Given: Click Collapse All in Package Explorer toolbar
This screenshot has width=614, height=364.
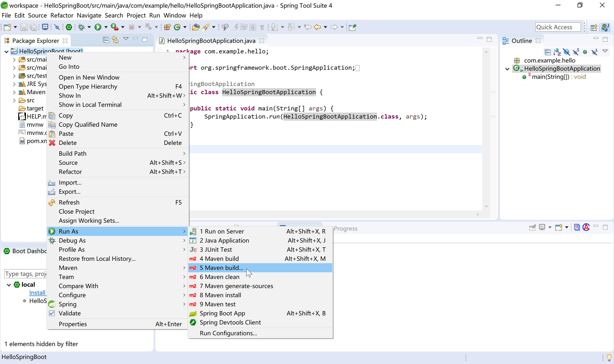Looking at the screenshot, I should click(106, 40).
